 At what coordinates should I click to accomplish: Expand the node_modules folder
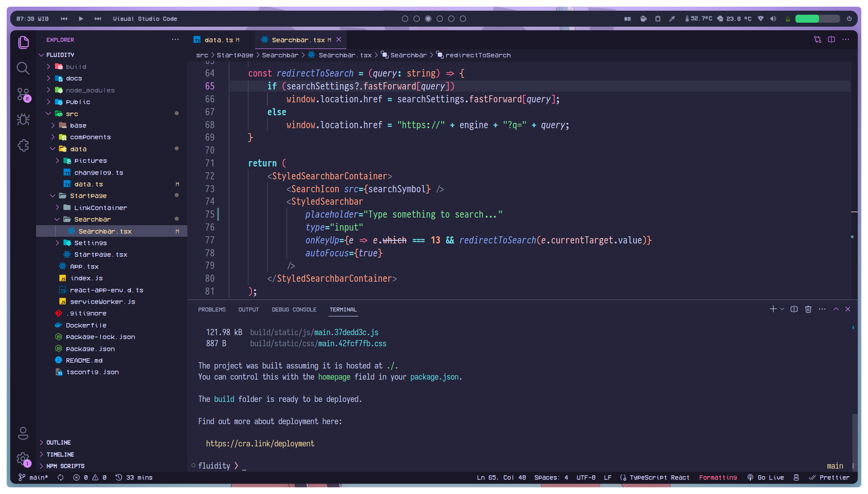pyautogui.click(x=90, y=90)
